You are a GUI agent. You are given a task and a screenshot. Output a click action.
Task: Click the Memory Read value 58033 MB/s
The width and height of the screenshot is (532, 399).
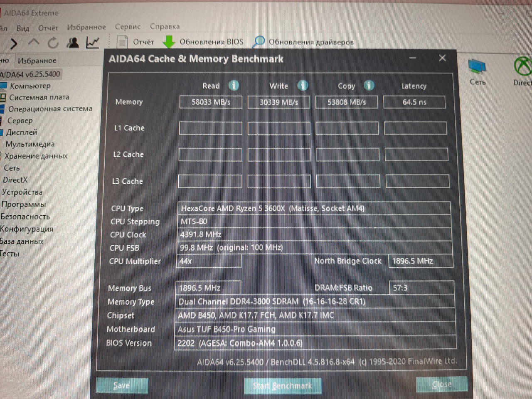click(211, 102)
